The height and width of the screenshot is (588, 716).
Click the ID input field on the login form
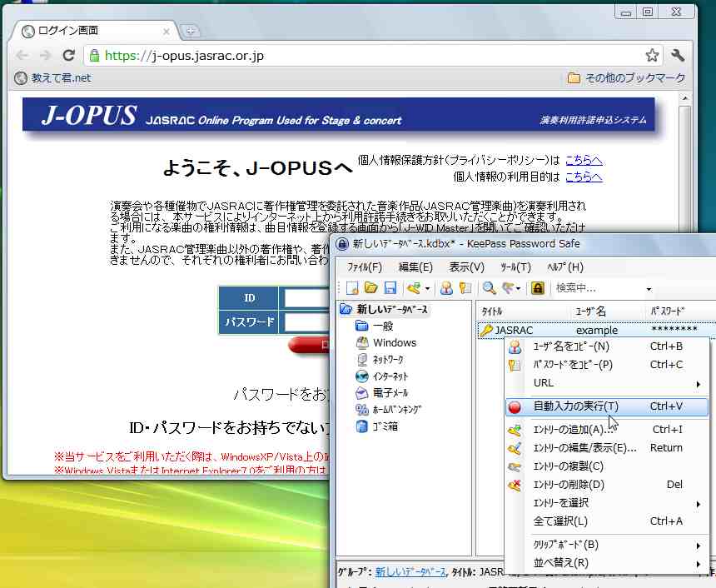tap(306, 298)
